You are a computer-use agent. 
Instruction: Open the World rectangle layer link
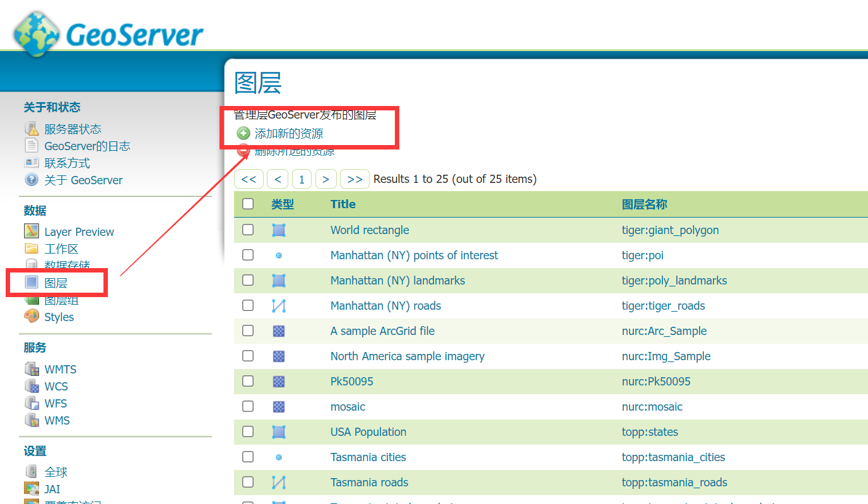(x=370, y=230)
